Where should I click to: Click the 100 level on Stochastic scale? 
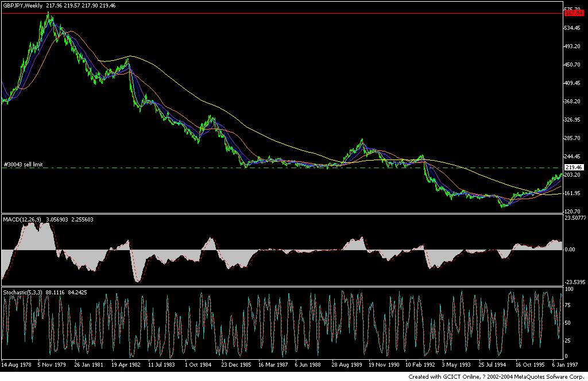(x=569, y=289)
